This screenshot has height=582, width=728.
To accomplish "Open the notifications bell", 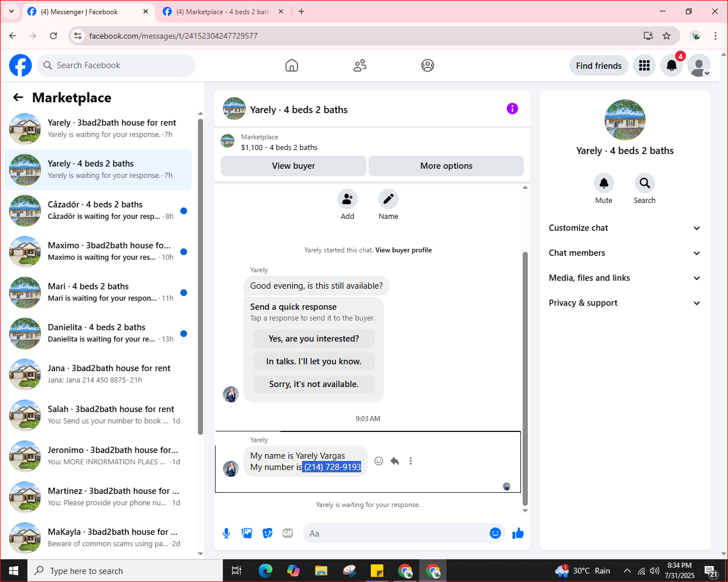I will point(672,65).
